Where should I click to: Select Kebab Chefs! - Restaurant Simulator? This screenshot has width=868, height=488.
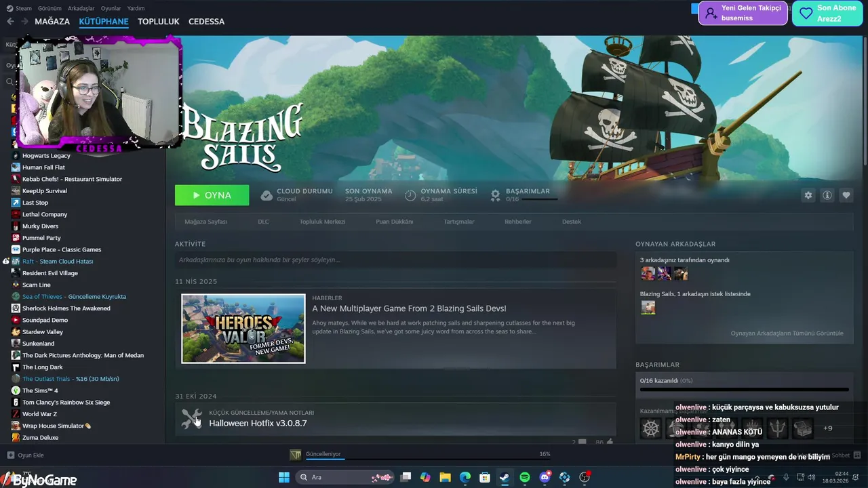point(72,179)
